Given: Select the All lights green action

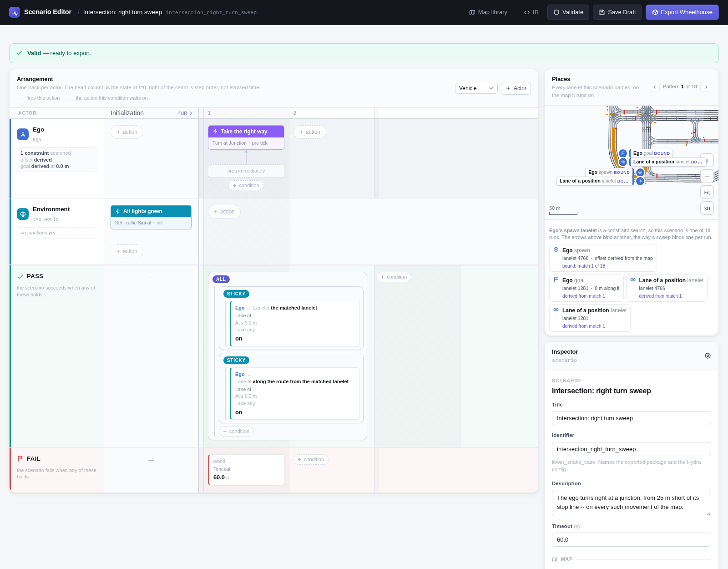Looking at the screenshot, I should [151, 217].
